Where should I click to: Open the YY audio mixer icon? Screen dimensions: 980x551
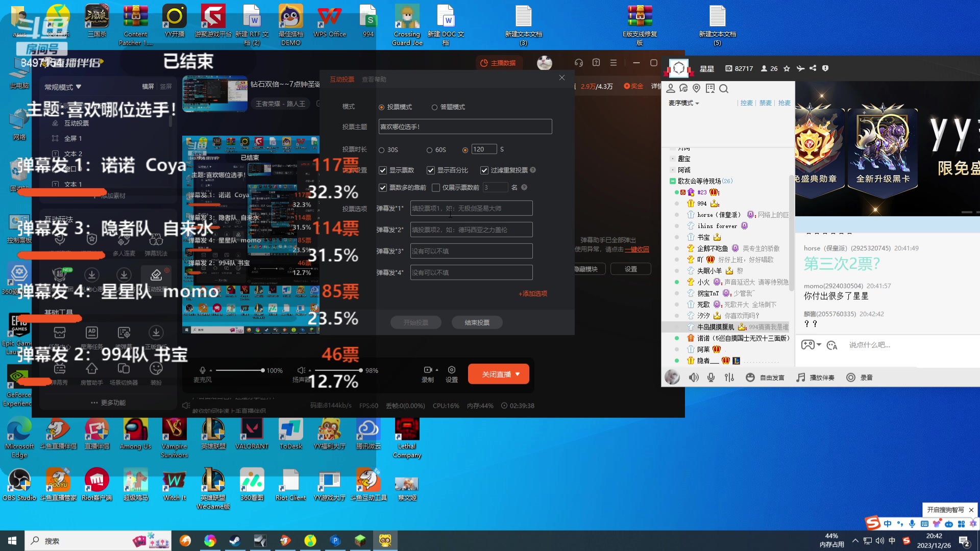(729, 378)
